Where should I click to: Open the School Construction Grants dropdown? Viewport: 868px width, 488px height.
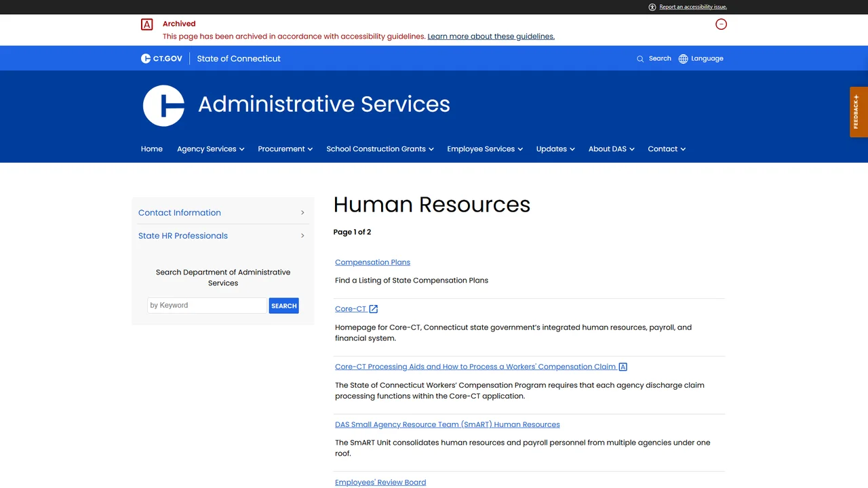(380, 149)
